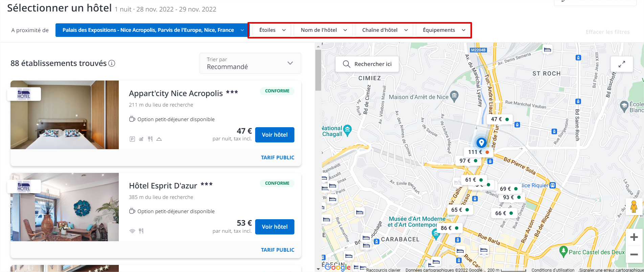This screenshot has width=644, height=272.
Task: Click Voir hôtel for Hôtel Esprit D'azur
Action: [x=275, y=227]
